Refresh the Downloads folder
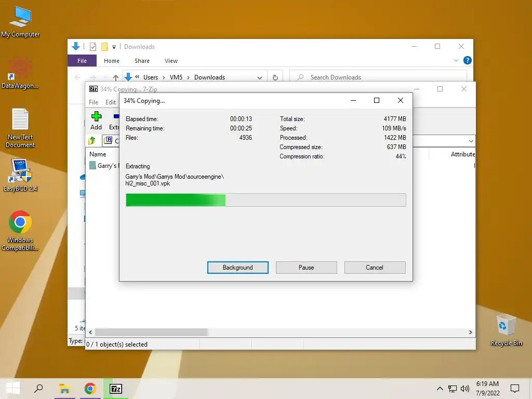Screen dimensions: 532x399 275,77
